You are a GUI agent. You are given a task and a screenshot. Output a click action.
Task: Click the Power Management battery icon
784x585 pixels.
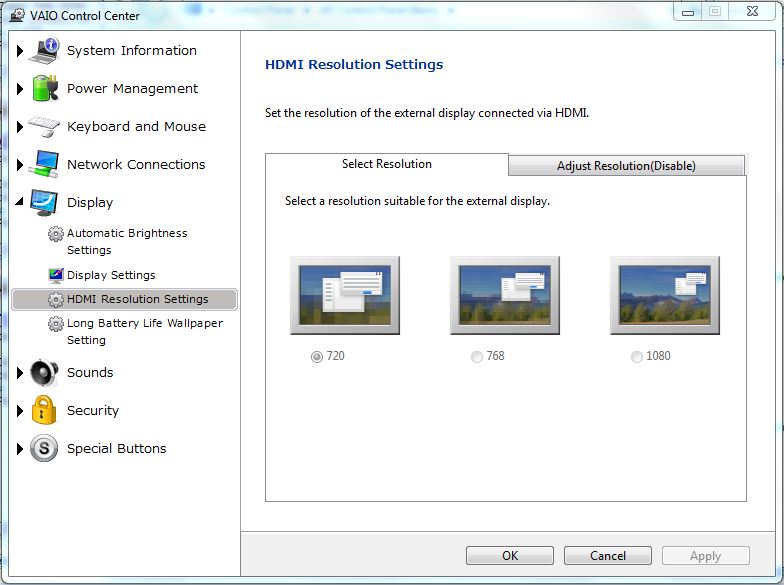pos(45,88)
